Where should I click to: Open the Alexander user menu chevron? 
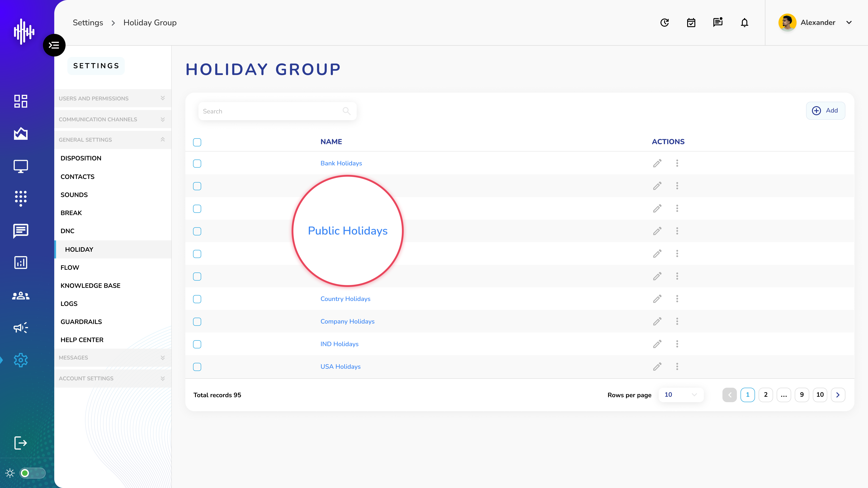click(x=849, y=23)
